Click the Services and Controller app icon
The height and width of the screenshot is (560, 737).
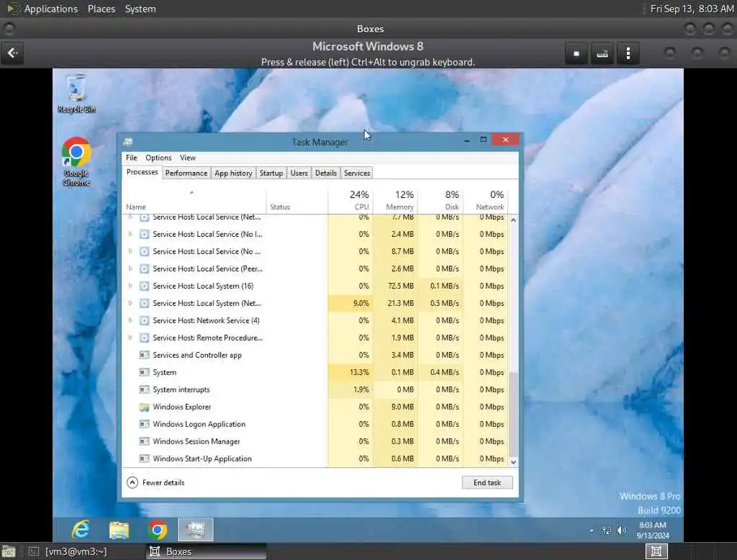click(x=144, y=355)
